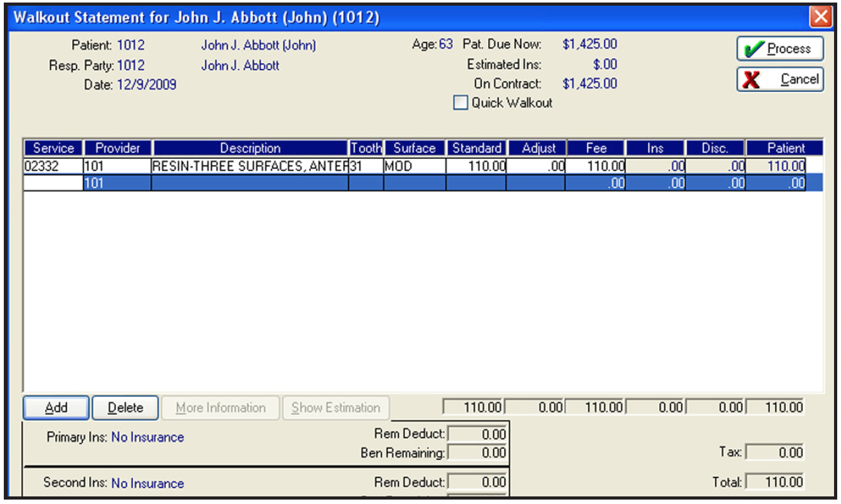Click the Adjust cell in first row
This screenshot has width=841, height=504.
(536, 167)
